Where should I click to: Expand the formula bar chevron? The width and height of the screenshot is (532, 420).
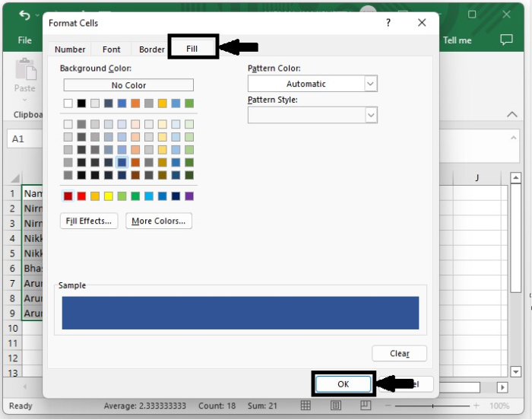tap(513, 138)
